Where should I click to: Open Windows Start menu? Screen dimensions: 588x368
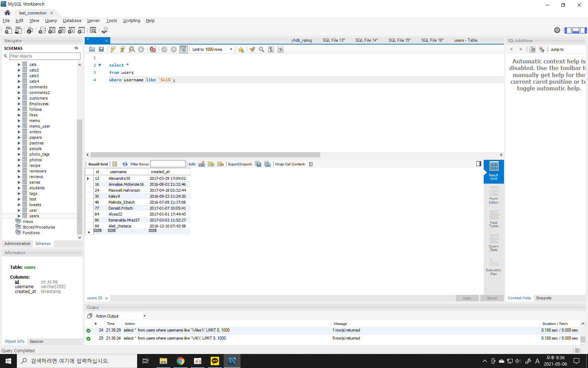pos(8,361)
